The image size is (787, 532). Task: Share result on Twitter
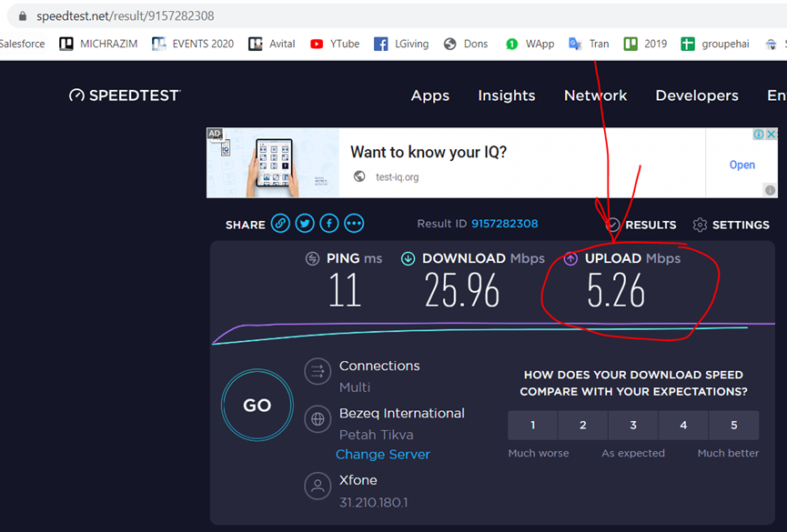click(305, 224)
